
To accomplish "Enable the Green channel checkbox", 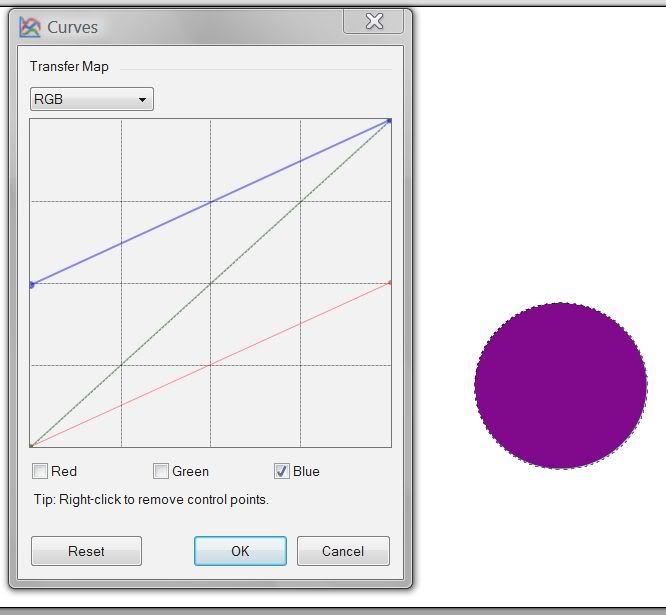I will (161, 471).
